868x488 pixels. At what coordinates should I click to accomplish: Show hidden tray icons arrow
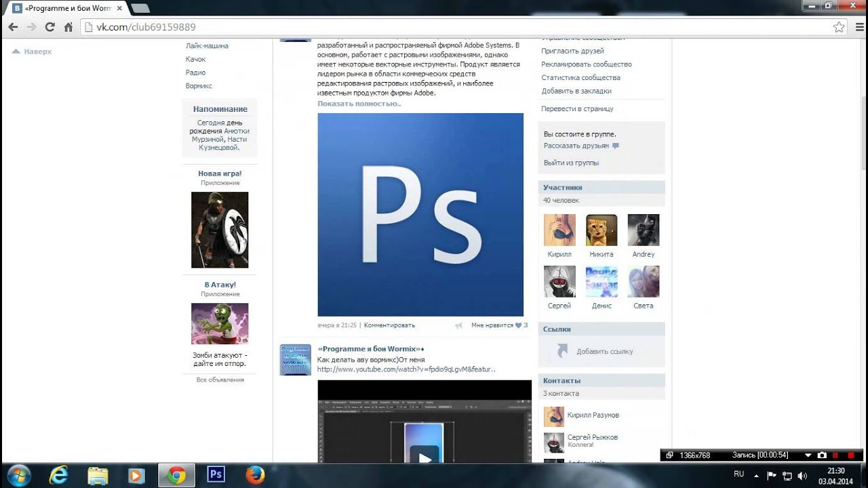coord(757,475)
